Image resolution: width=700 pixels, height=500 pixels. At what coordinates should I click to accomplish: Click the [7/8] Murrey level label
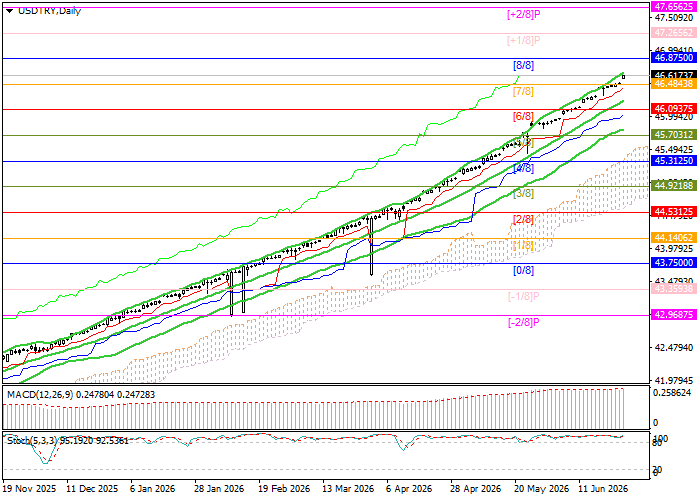523,92
